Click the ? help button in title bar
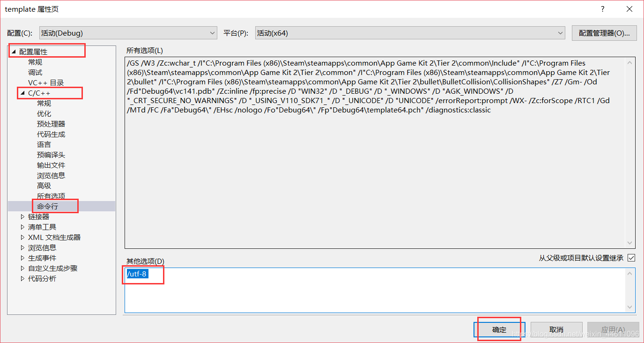644x343 pixels. [x=603, y=9]
